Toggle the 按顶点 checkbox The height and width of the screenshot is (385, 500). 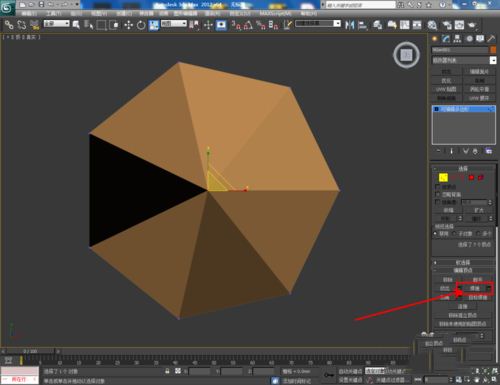tap(437, 187)
